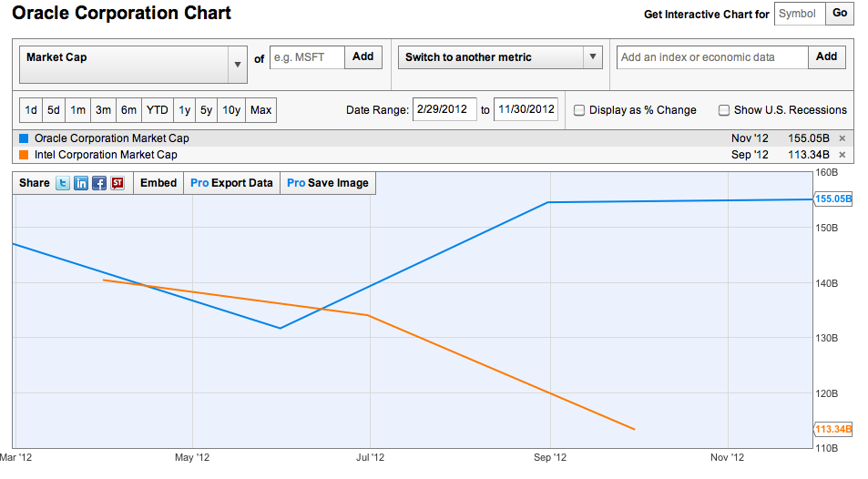Viewport: 868px width, 479px height.
Task: Select the 6m time range
Action: pyautogui.click(x=128, y=110)
